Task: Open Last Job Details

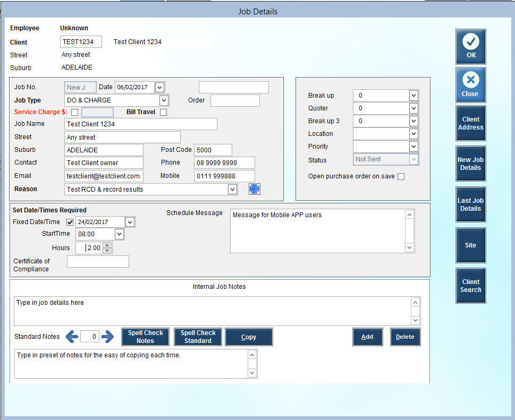Action: point(470,204)
